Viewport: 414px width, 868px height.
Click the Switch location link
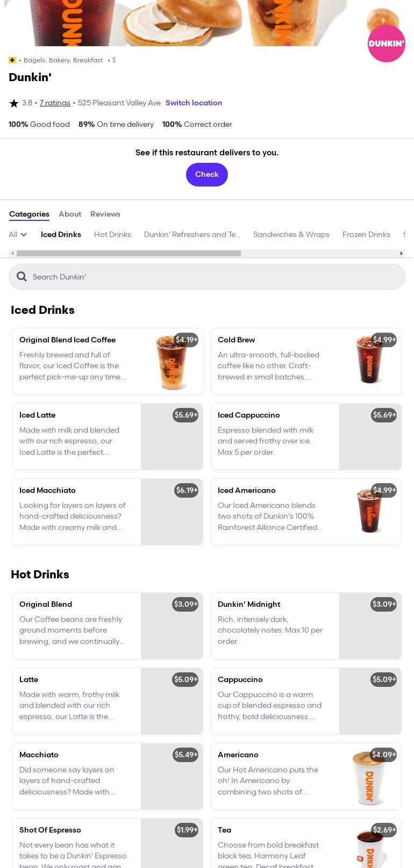pos(194,103)
